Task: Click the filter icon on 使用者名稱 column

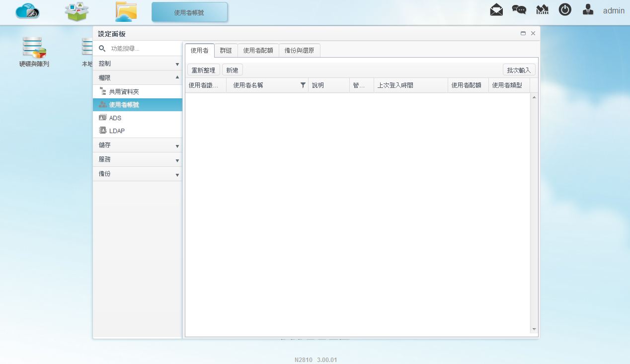Action: (x=303, y=85)
